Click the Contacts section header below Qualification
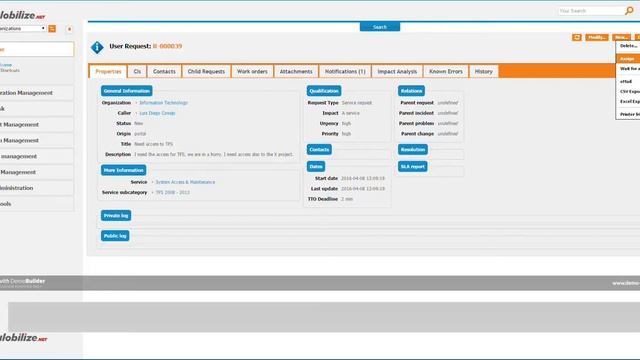Image resolution: width=640 pixels, height=360 pixels. pyautogui.click(x=319, y=149)
